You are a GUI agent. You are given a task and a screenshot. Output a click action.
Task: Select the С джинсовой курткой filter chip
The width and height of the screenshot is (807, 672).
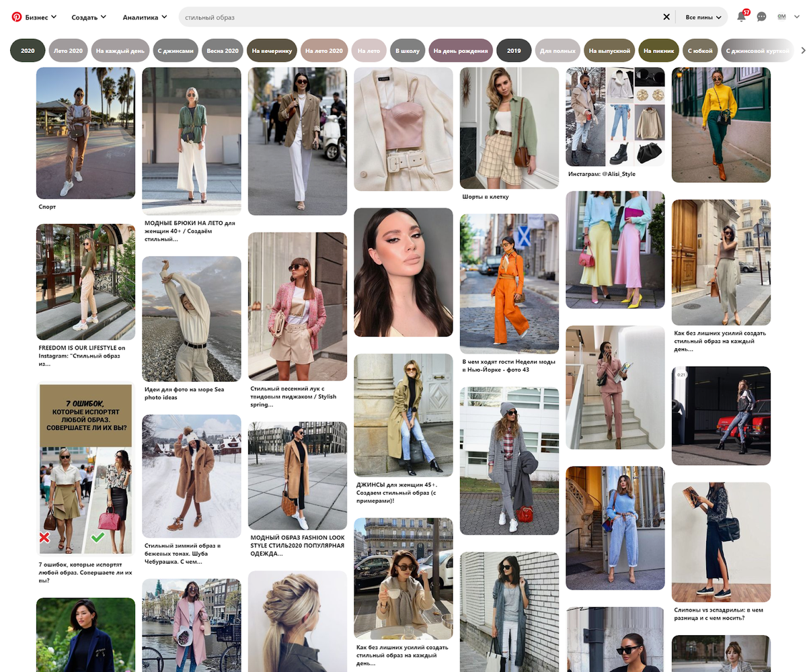coord(757,50)
